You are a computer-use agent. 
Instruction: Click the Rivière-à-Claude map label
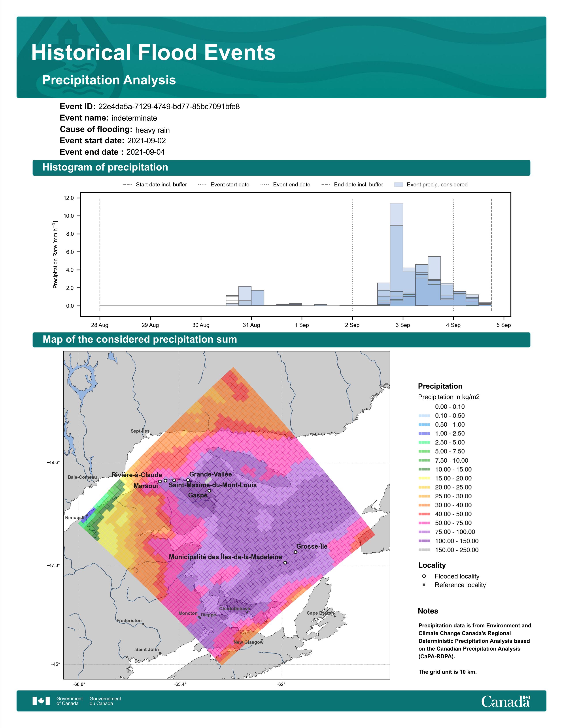(137, 475)
